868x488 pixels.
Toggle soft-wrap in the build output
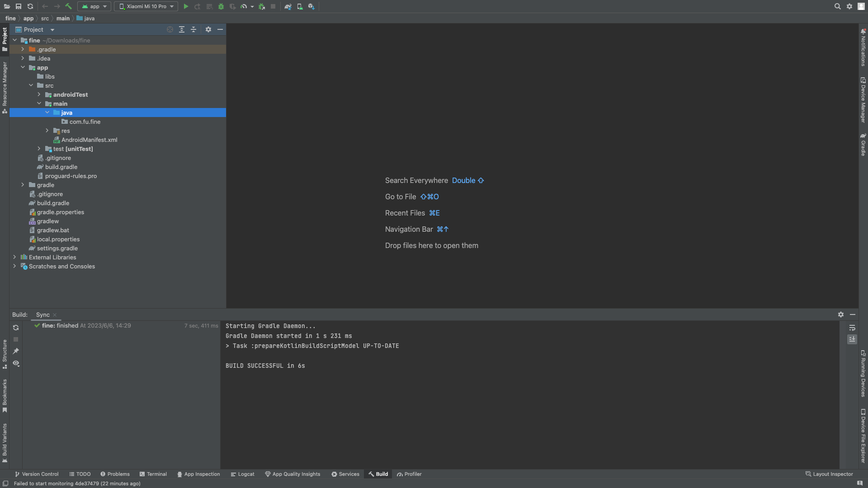pyautogui.click(x=852, y=328)
